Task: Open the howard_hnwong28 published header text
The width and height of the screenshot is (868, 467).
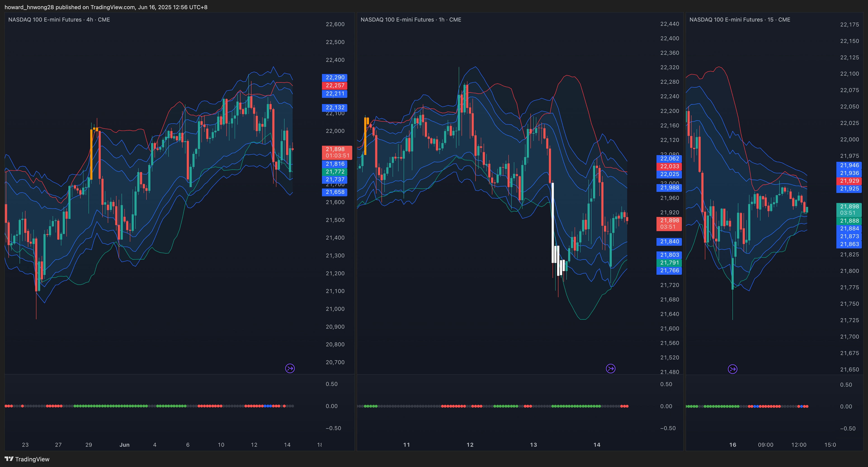Action: coord(106,7)
